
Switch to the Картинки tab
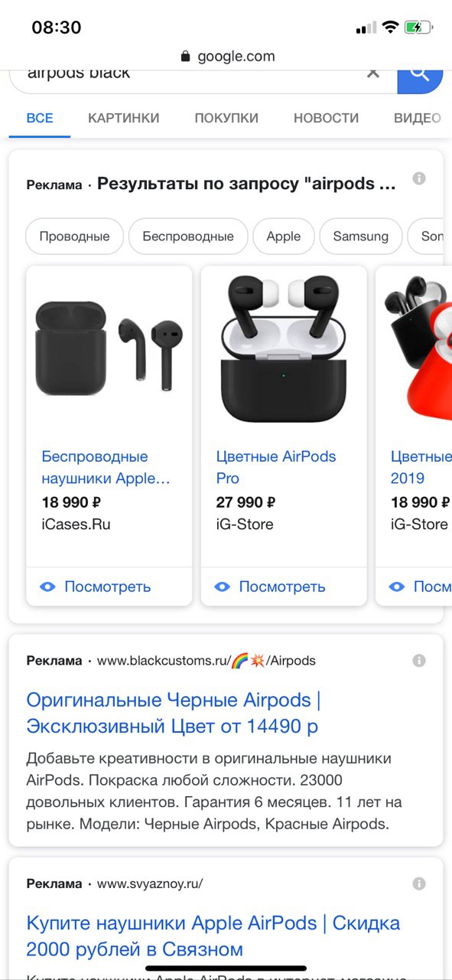124,118
